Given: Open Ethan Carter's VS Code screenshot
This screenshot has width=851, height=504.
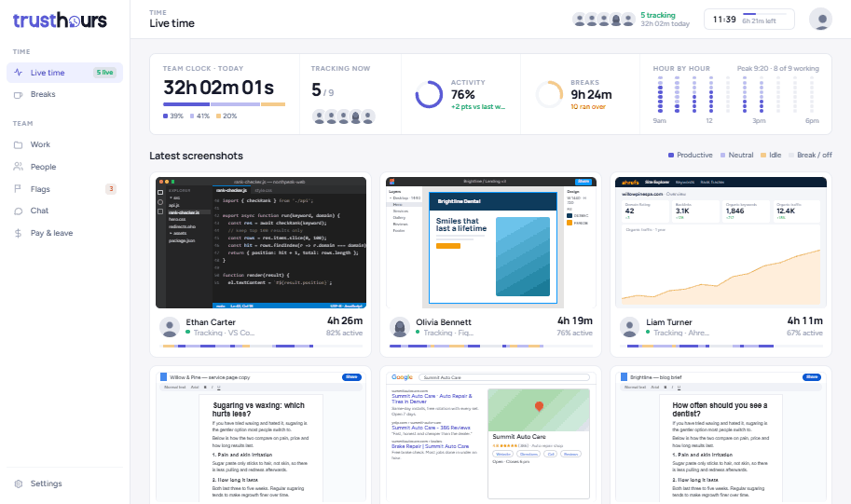Looking at the screenshot, I should click(x=260, y=242).
